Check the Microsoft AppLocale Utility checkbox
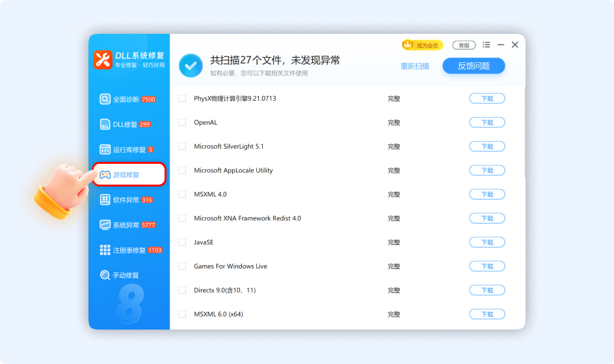 point(183,170)
